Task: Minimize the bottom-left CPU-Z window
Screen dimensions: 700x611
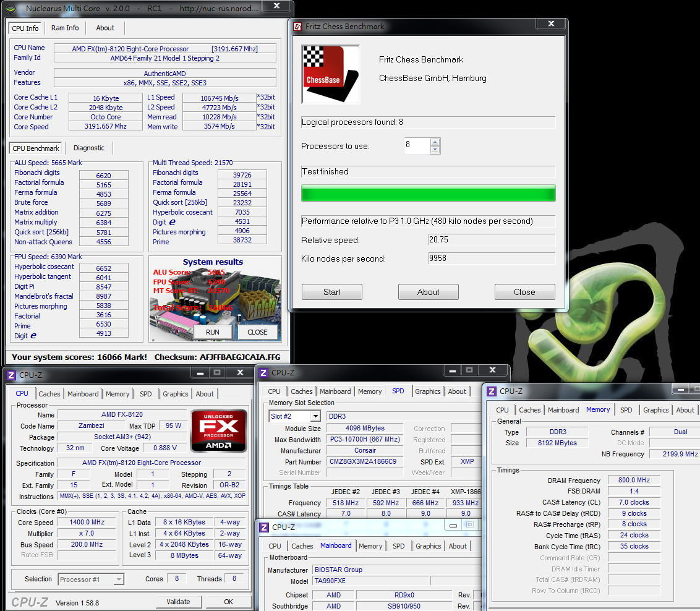Action: click(200, 373)
